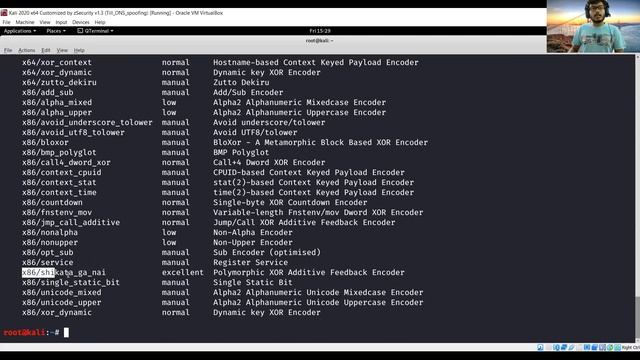The height and width of the screenshot is (360, 640).
Task: Open QTerminal File menu
Action: 8,50
